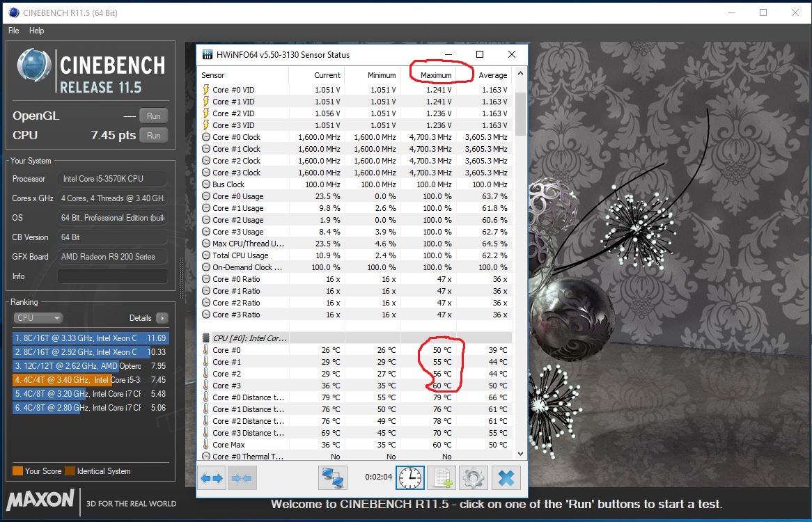This screenshot has height=522, width=812.
Task: Click the Processor field Intel Core i5-3570K
Action: 112,178
